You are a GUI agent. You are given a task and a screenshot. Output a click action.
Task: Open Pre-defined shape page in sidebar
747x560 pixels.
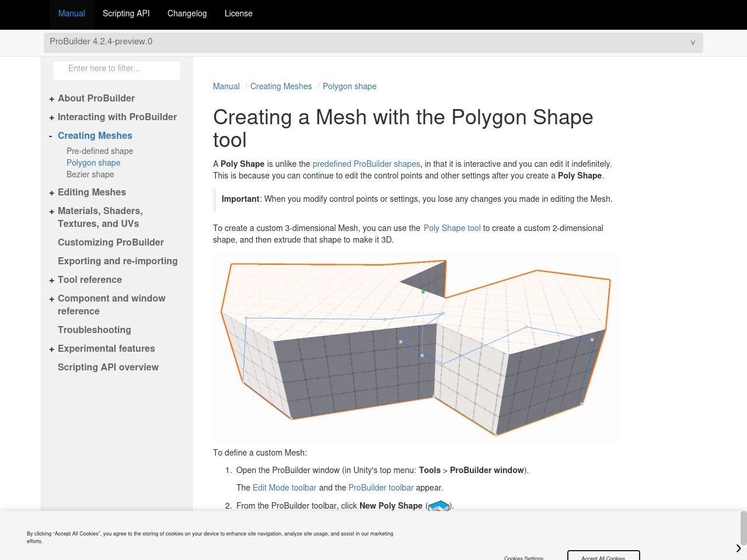(x=100, y=151)
